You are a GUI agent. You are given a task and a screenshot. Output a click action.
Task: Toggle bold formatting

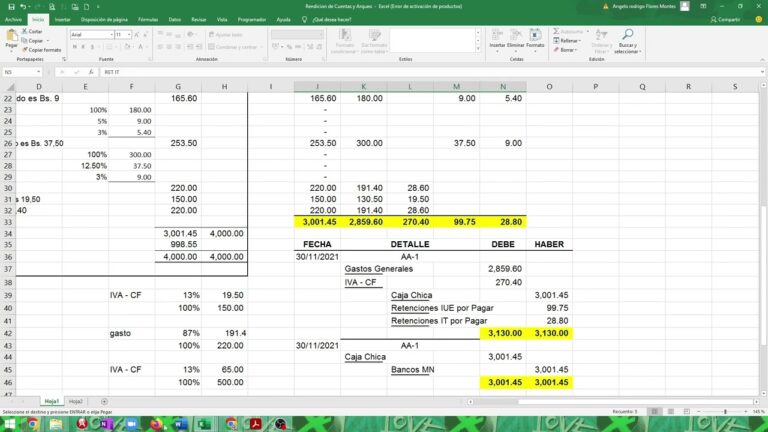[74, 47]
